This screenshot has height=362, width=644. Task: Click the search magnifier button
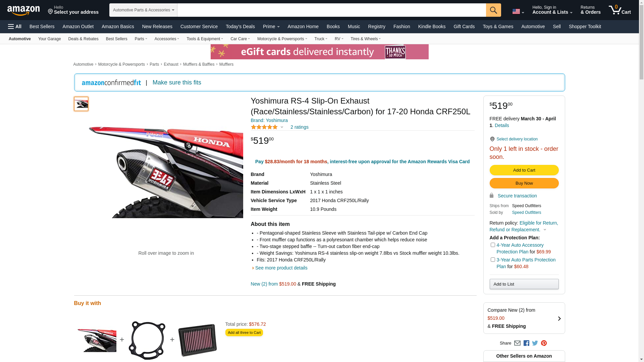[x=493, y=10]
